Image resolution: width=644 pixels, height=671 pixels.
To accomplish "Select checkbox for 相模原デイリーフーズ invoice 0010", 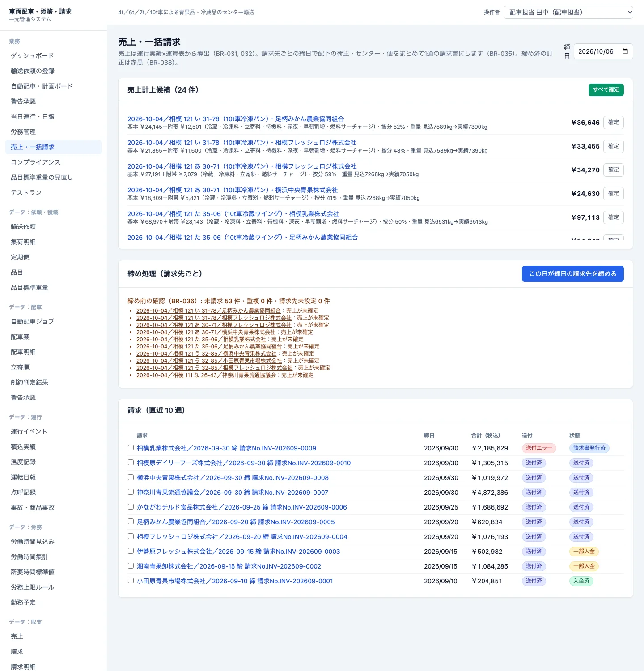I will (131, 463).
